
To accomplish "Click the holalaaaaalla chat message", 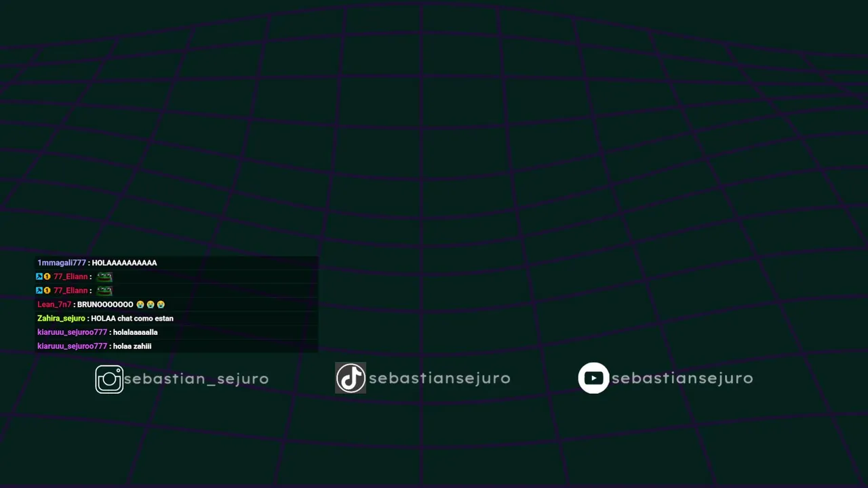I will [136, 333].
